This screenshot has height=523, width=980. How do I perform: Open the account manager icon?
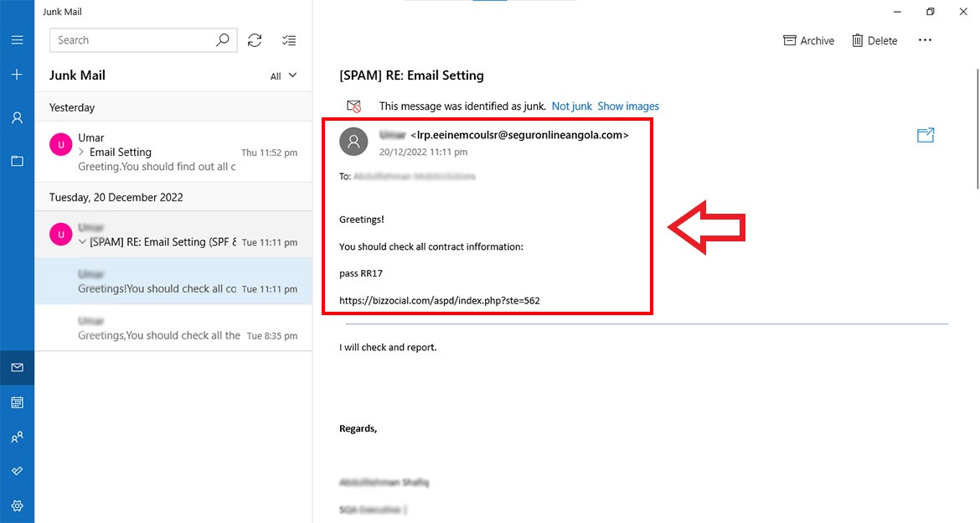tap(17, 118)
